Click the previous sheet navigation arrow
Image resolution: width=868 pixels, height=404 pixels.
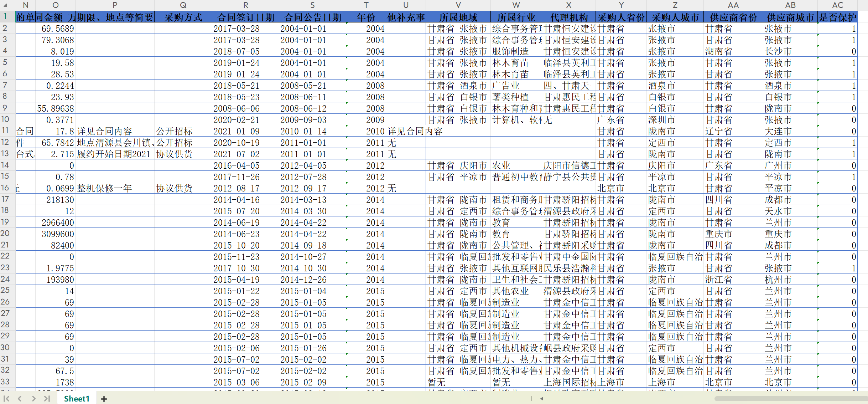20,399
